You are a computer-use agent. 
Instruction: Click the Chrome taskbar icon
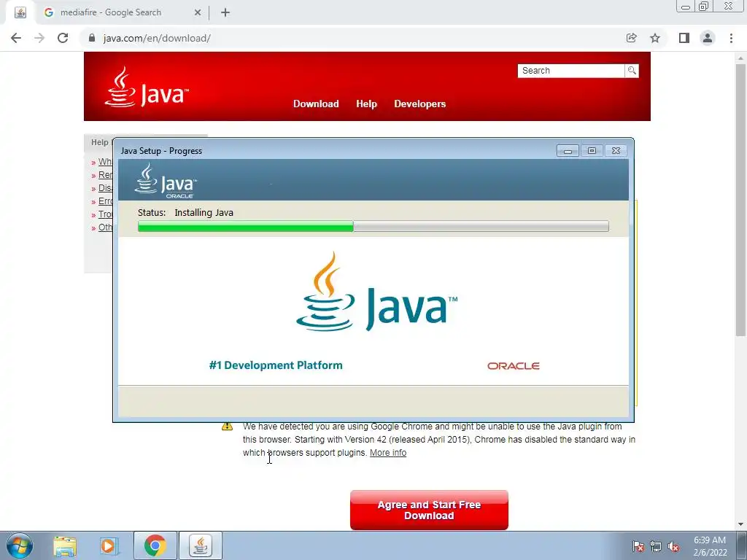[155, 545]
